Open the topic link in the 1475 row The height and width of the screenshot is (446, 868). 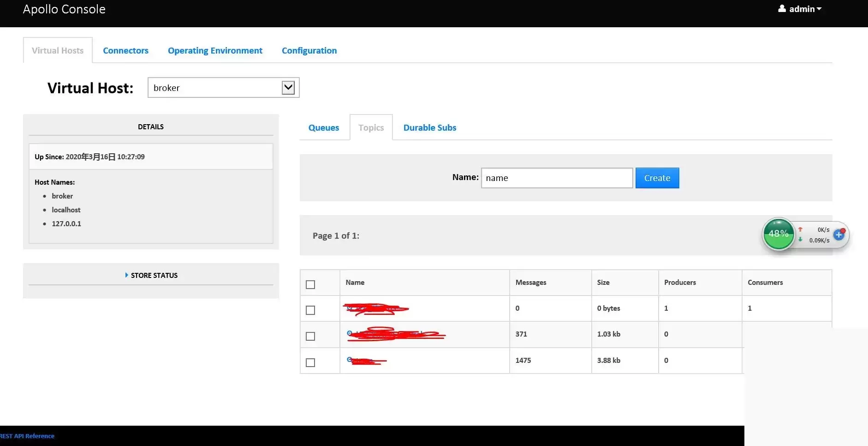point(367,361)
